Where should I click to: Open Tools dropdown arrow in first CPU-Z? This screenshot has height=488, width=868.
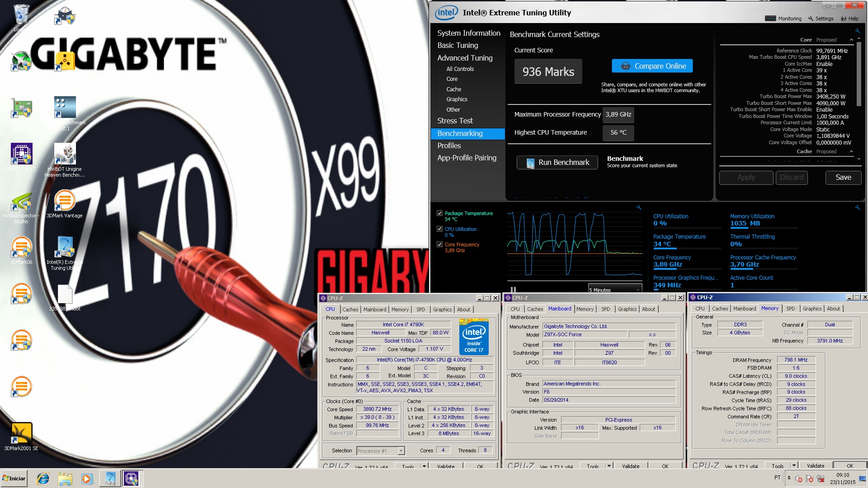(424, 466)
